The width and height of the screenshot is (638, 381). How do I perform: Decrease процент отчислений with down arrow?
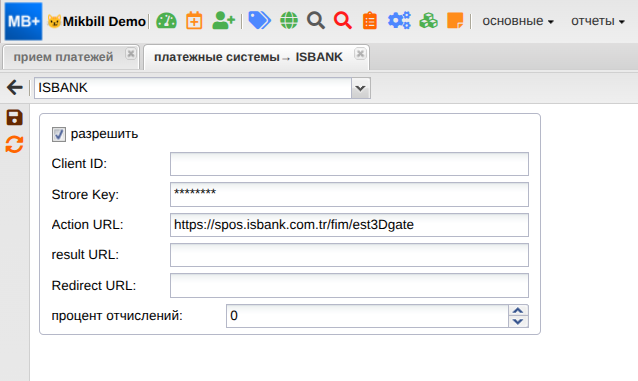[x=518, y=322]
